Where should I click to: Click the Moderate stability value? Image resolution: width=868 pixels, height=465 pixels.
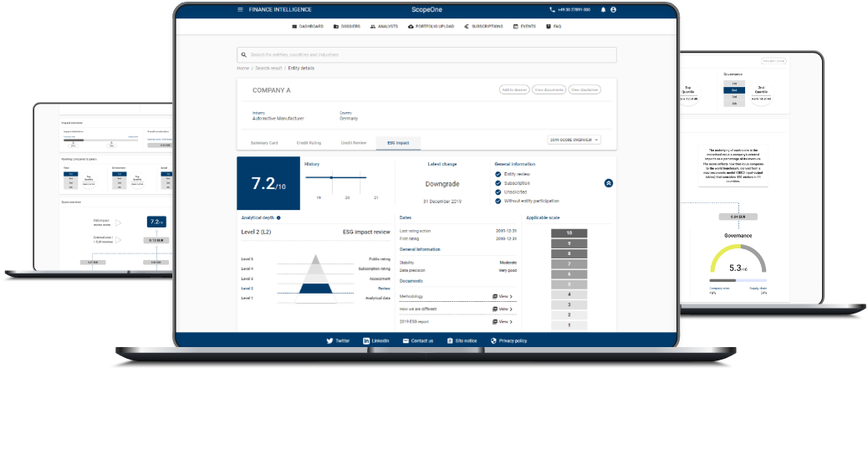[x=508, y=263]
